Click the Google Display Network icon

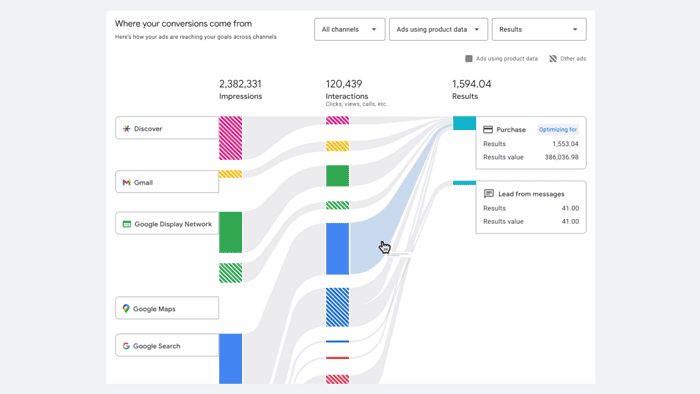(127, 224)
